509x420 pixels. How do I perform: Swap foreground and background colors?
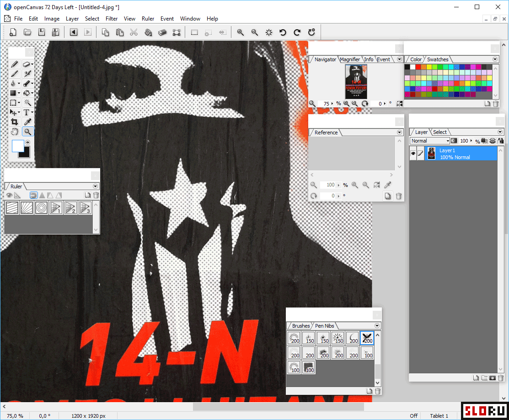[27, 143]
